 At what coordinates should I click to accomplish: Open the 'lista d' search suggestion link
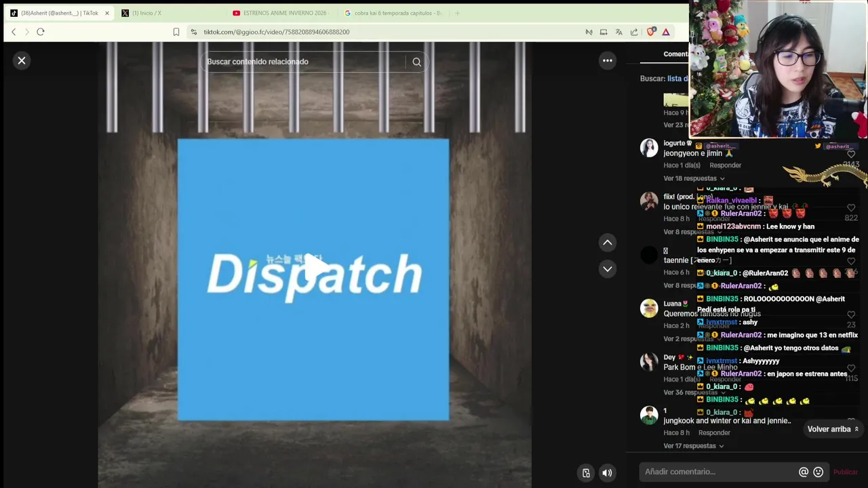[x=678, y=79]
